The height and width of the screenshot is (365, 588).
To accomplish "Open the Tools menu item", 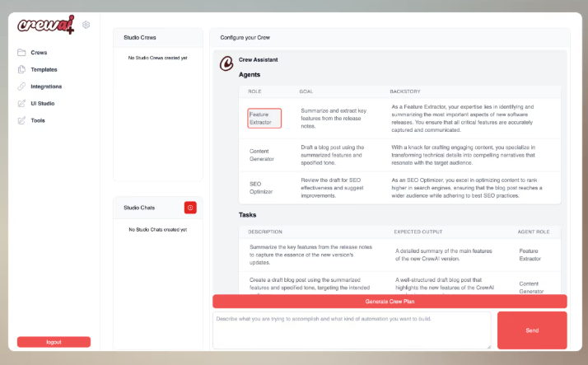I will click(x=38, y=120).
